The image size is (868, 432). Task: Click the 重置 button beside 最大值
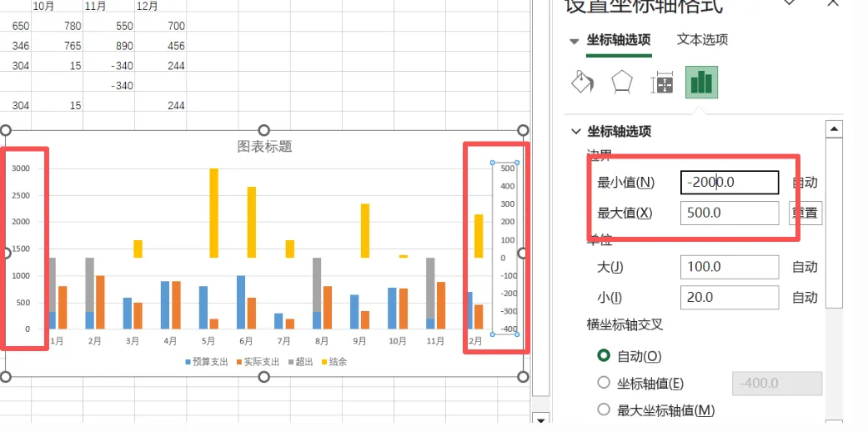(x=805, y=213)
